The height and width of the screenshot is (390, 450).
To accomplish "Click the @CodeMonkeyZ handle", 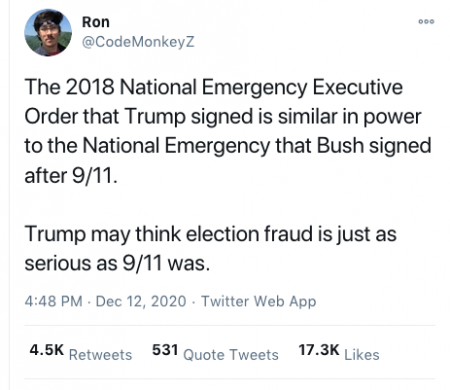I will 138,42.
